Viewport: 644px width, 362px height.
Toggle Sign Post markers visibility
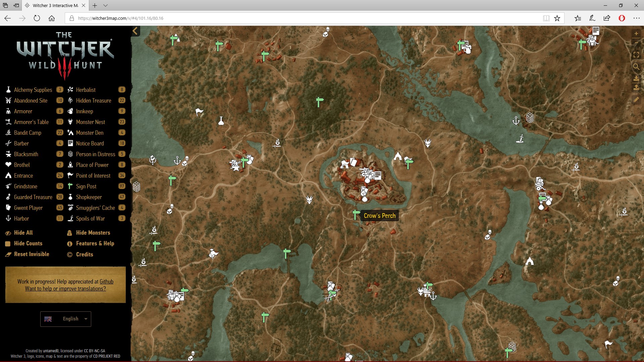(86, 186)
